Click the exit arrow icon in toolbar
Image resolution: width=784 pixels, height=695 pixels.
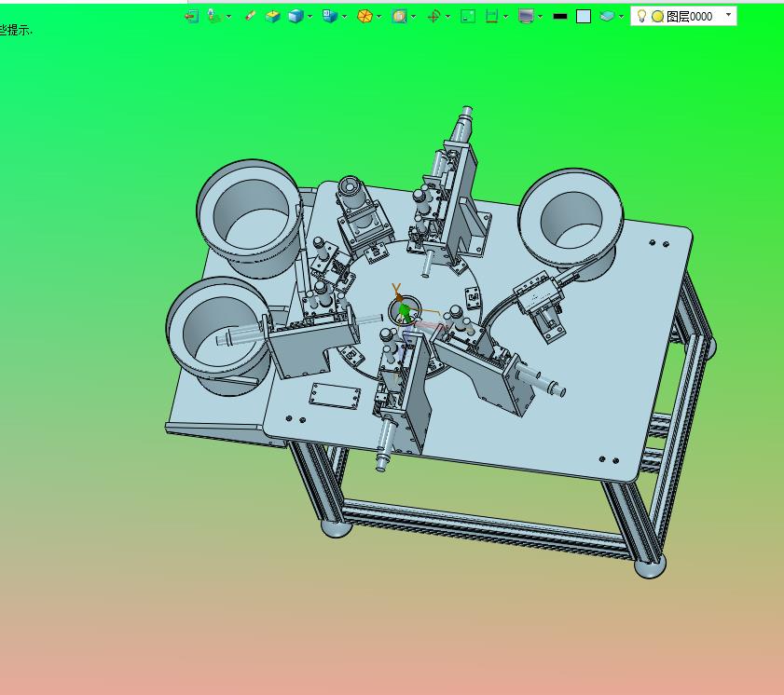191,17
